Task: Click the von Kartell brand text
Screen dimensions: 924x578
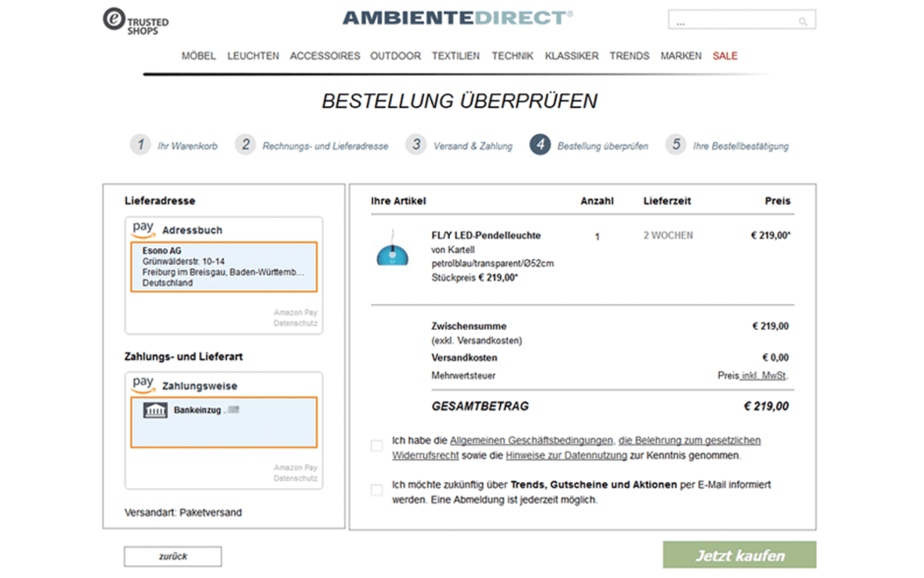Action: pos(453,250)
